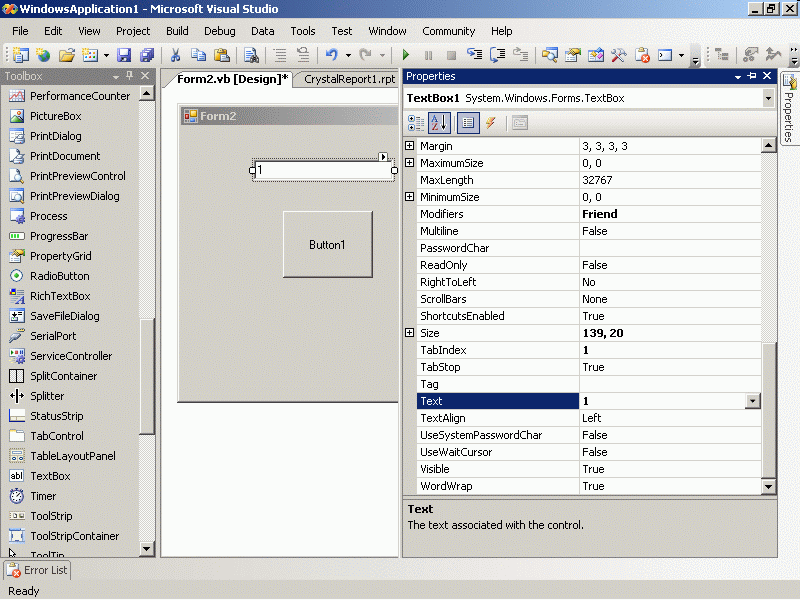Sort properties with the Alphabetical icon
800x600 pixels.
(439, 123)
